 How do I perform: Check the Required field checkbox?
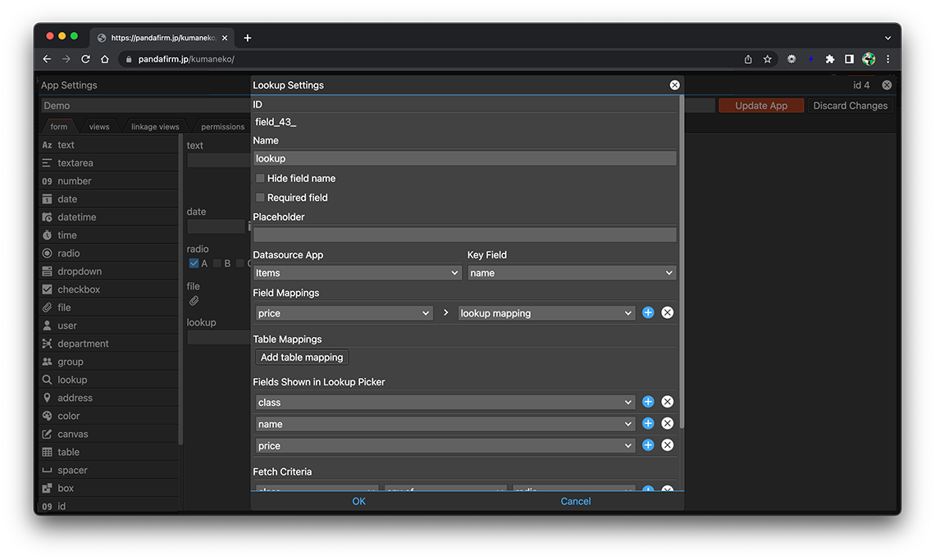(x=260, y=198)
